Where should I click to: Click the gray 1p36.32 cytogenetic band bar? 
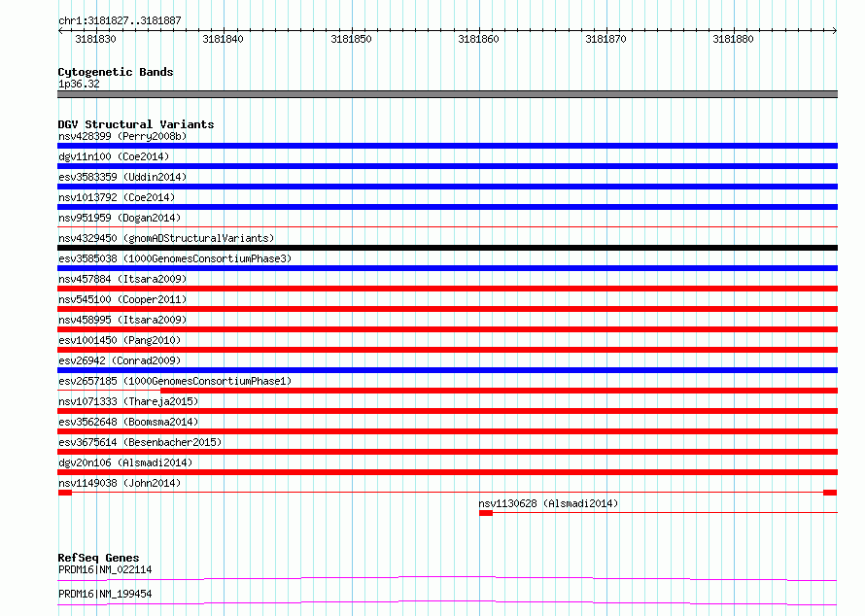point(447,94)
